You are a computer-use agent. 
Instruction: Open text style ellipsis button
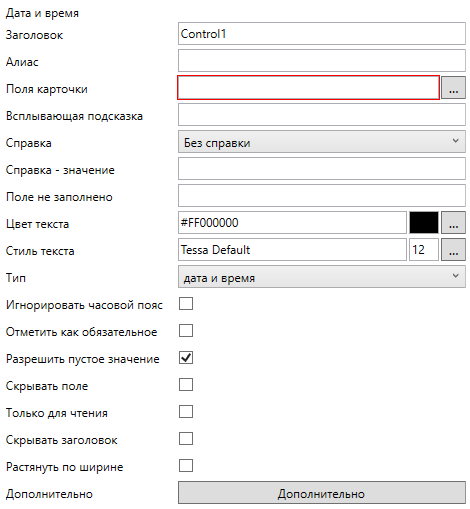(453, 249)
